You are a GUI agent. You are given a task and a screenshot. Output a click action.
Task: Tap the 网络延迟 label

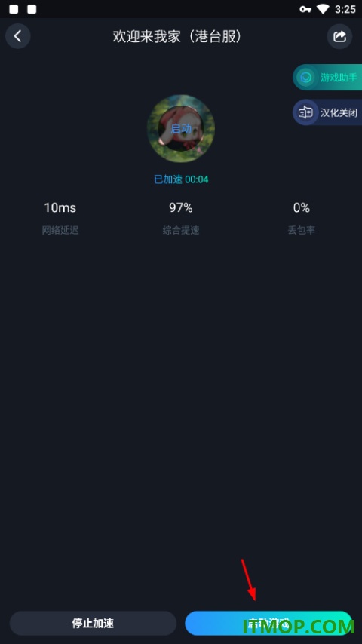[x=60, y=230]
